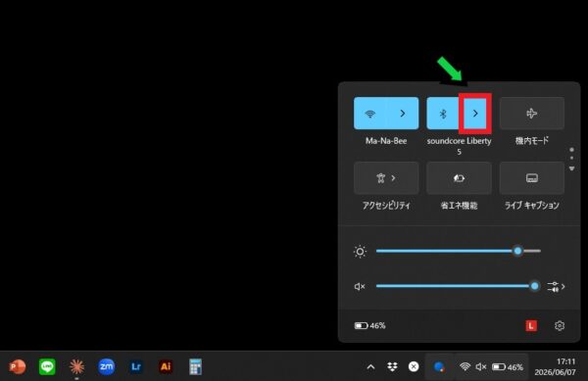
Task: Open Zoom from the taskbar
Action: point(106,366)
